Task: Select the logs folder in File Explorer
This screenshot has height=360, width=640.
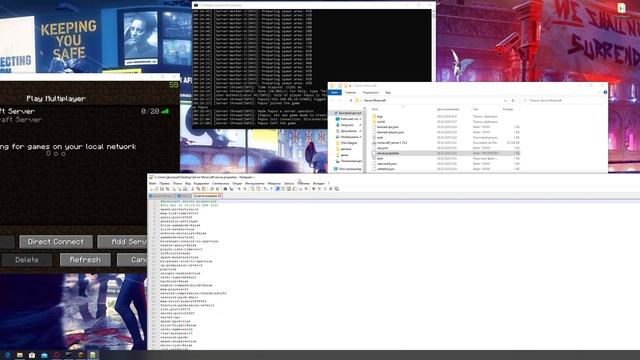Action: [380, 116]
